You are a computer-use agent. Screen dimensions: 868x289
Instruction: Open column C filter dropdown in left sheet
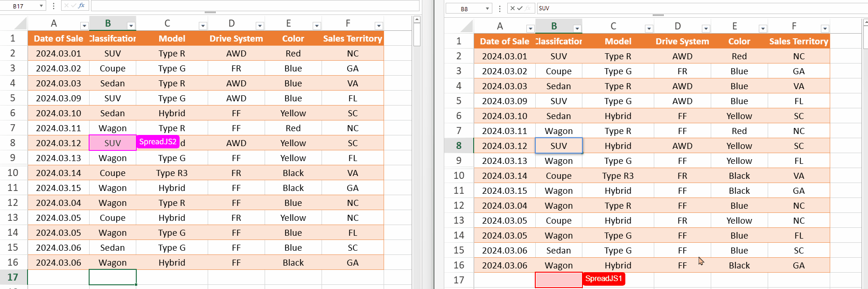pyautogui.click(x=203, y=26)
